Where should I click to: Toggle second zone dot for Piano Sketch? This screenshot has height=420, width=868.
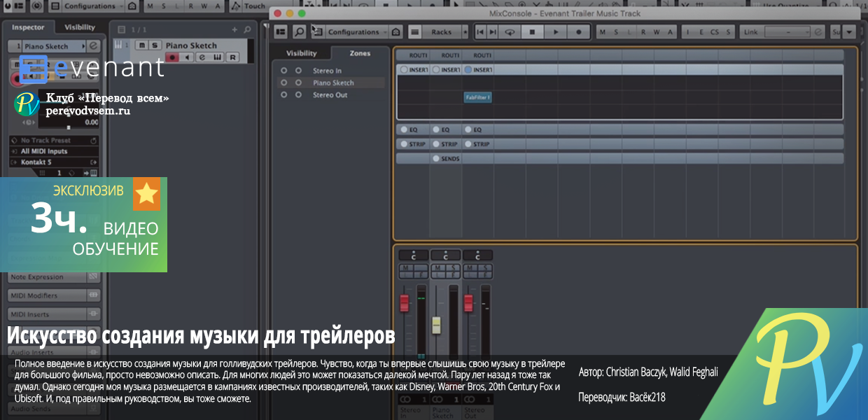click(299, 83)
